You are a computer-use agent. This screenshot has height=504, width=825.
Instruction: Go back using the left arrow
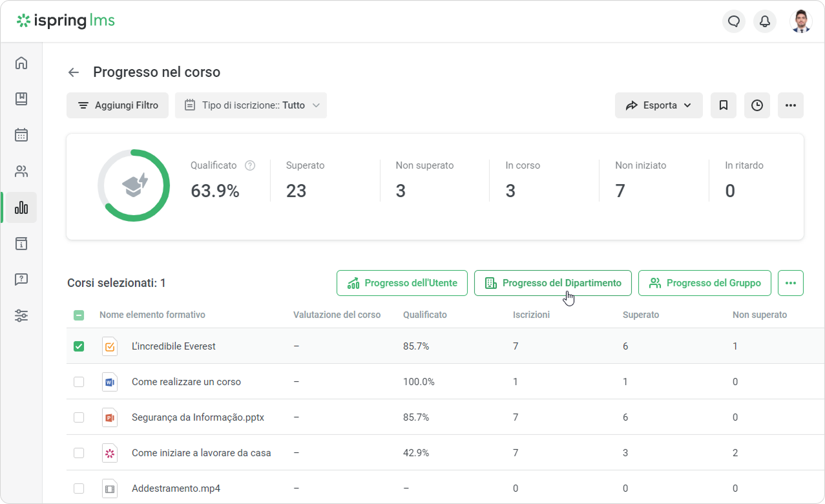(74, 72)
